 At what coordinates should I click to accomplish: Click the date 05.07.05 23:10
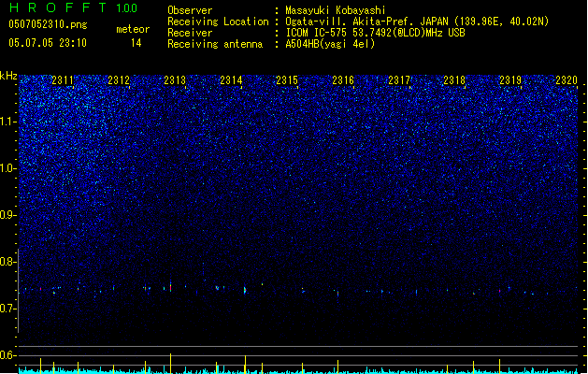point(48,43)
